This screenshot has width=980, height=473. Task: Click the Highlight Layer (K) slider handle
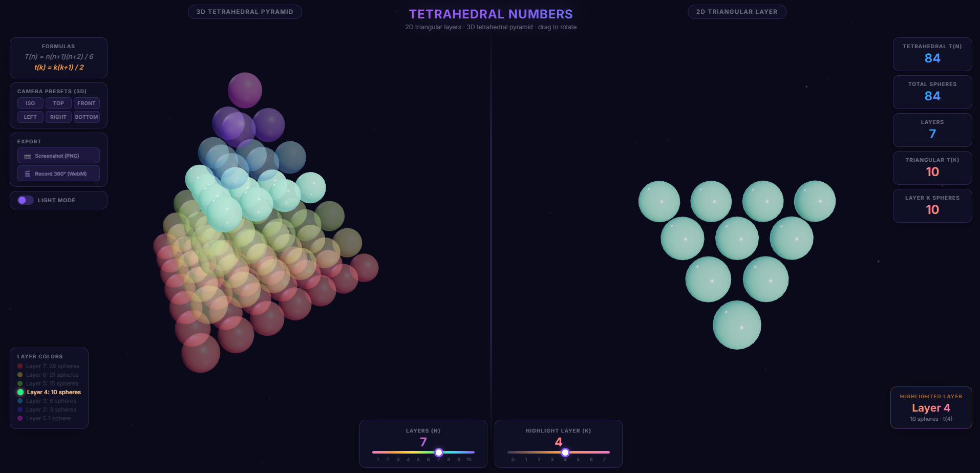(565, 453)
